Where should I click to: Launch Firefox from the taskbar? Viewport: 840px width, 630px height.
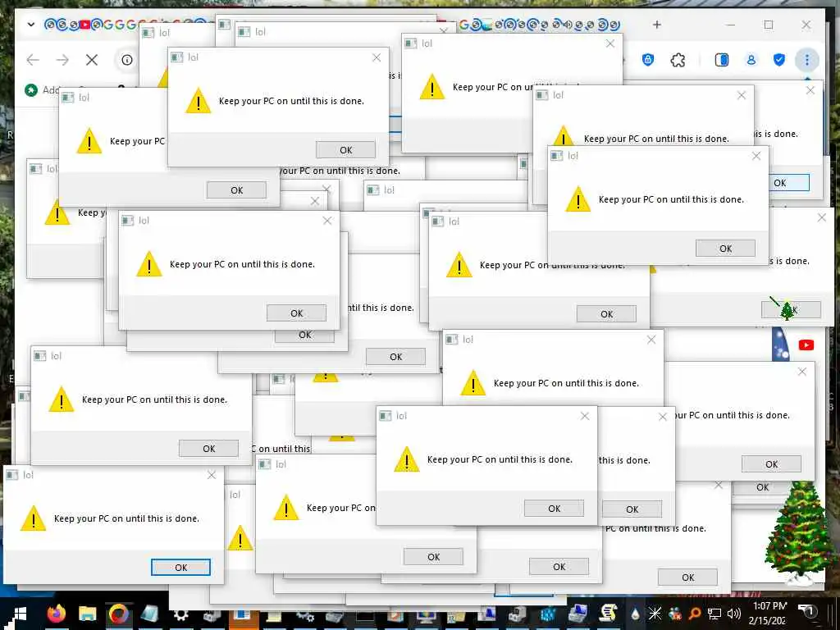(x=57, y=614)
